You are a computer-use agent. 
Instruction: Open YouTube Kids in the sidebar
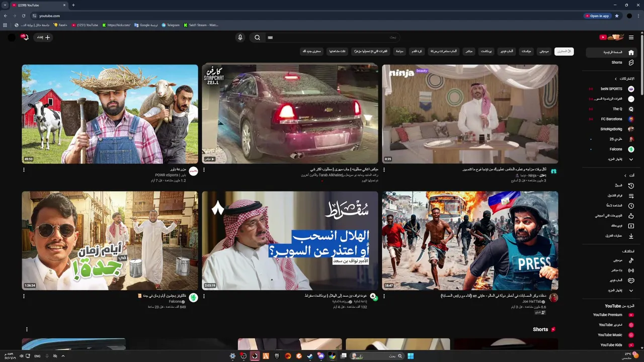tap(611, 345)
